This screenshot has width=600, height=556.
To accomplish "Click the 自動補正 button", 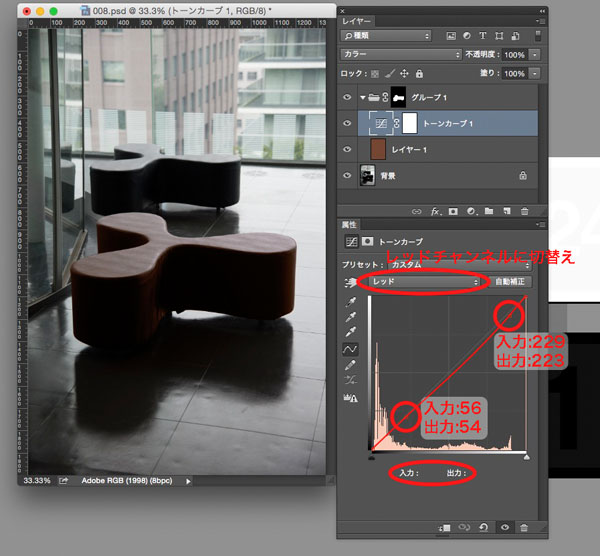I will click(511, 282).
